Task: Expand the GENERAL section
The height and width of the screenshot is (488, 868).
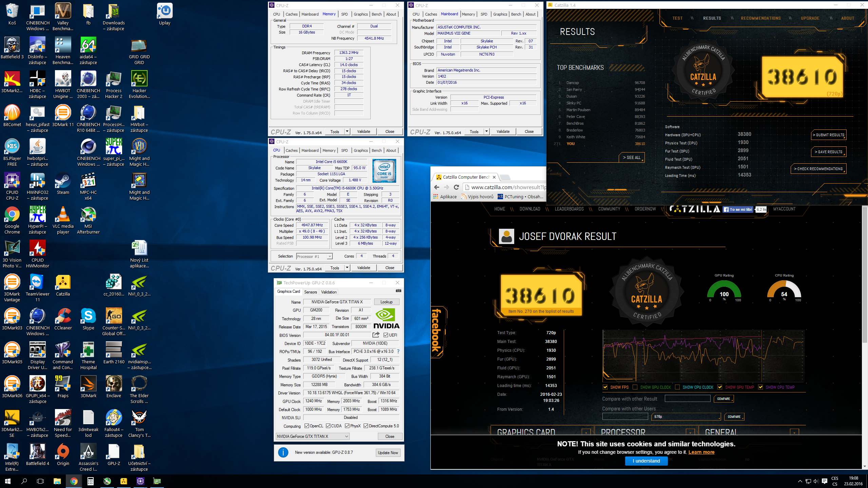Action: tap(794, 432)
